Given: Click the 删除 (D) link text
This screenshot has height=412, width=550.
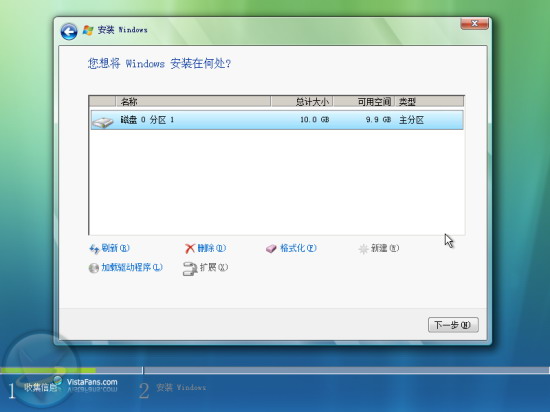Looking at the screenshot, I should (x=212, y=248).
